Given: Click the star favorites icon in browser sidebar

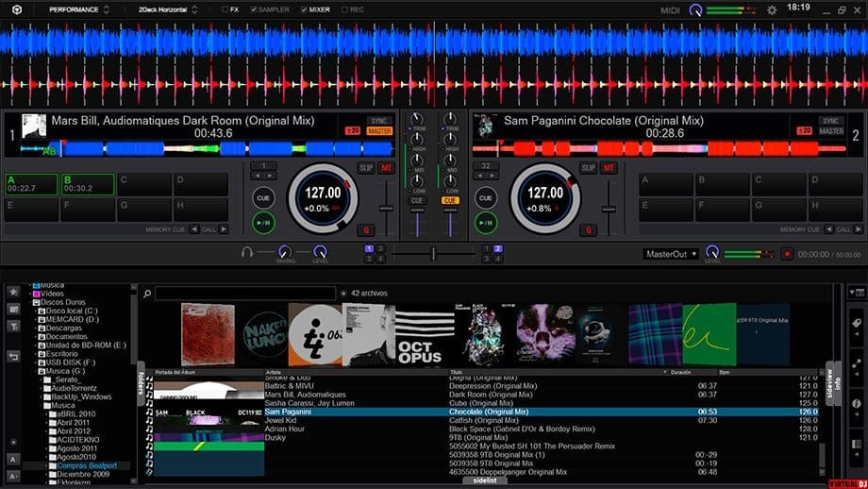Looking at the screenshot, I should tap(13, 292).
